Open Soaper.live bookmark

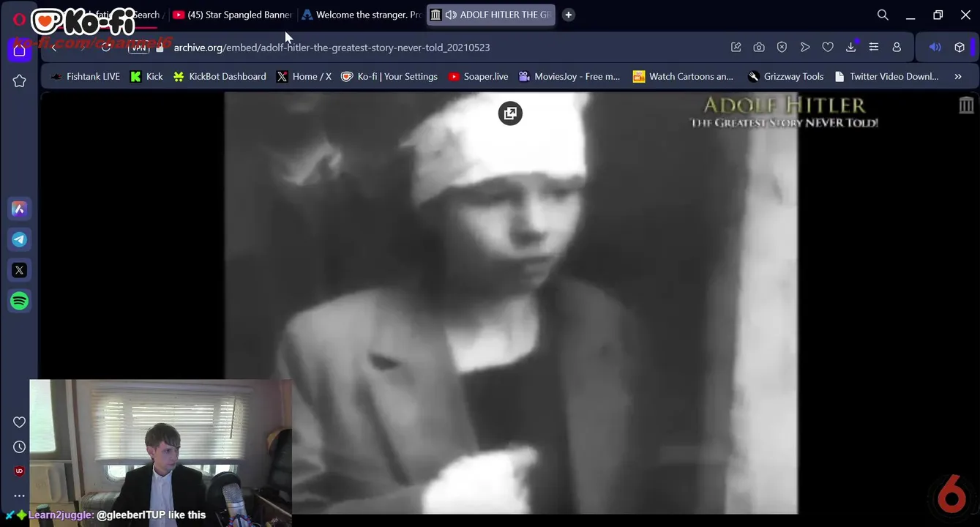478,76
